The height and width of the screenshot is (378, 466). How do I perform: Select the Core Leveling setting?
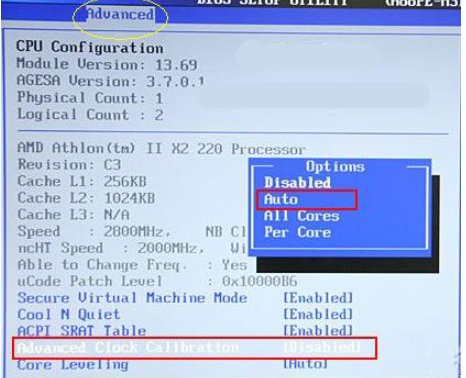pos(73,364)
